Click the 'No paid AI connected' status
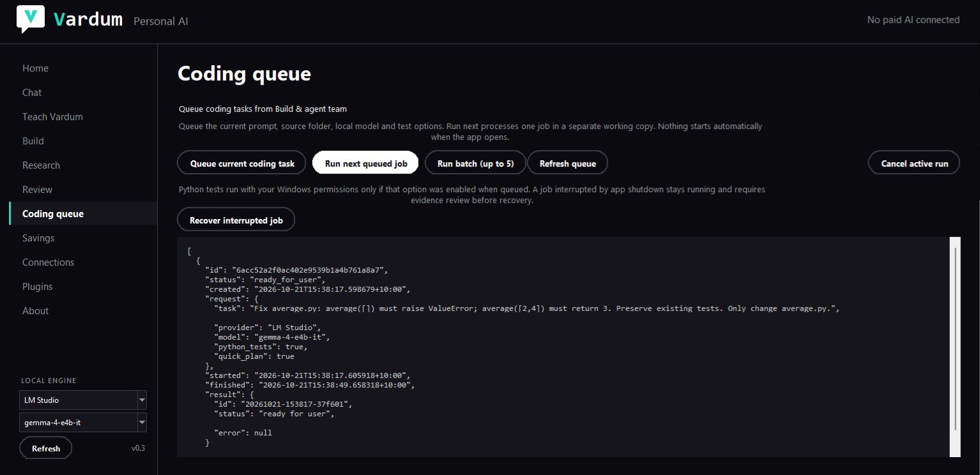Screen dimensions: 980x475 click(913, 20)
